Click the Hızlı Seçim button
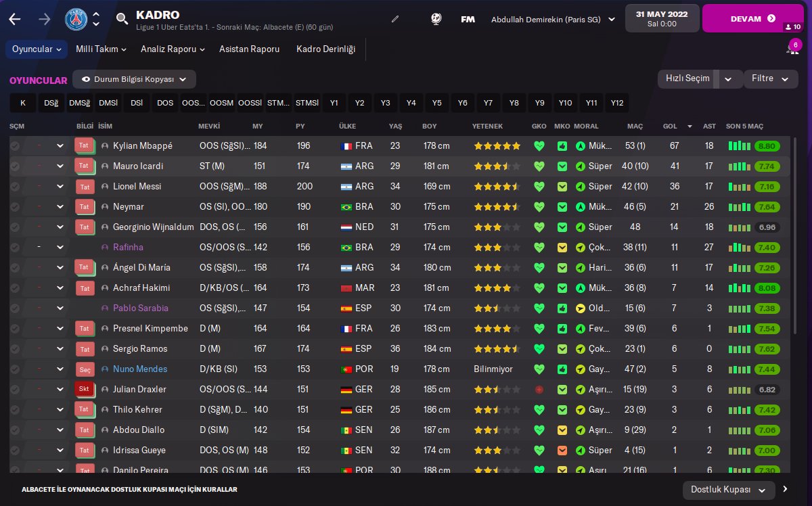 [x=688, y=78]
